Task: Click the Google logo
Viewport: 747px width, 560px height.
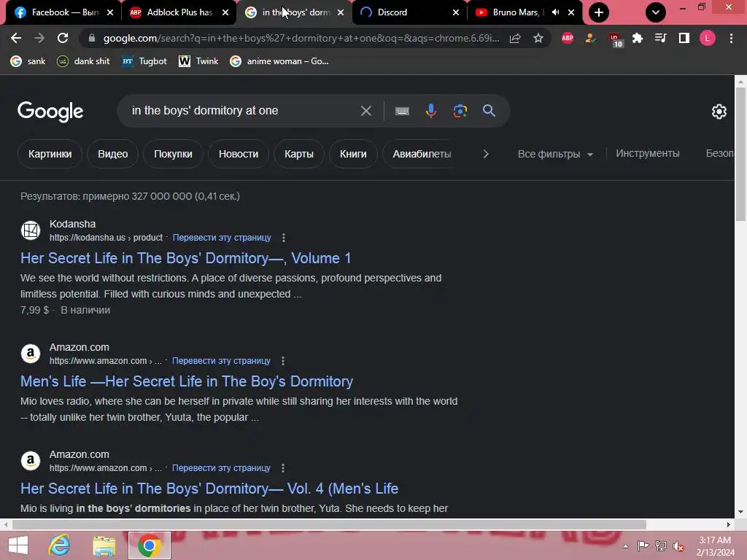Action: pos(50,112)
